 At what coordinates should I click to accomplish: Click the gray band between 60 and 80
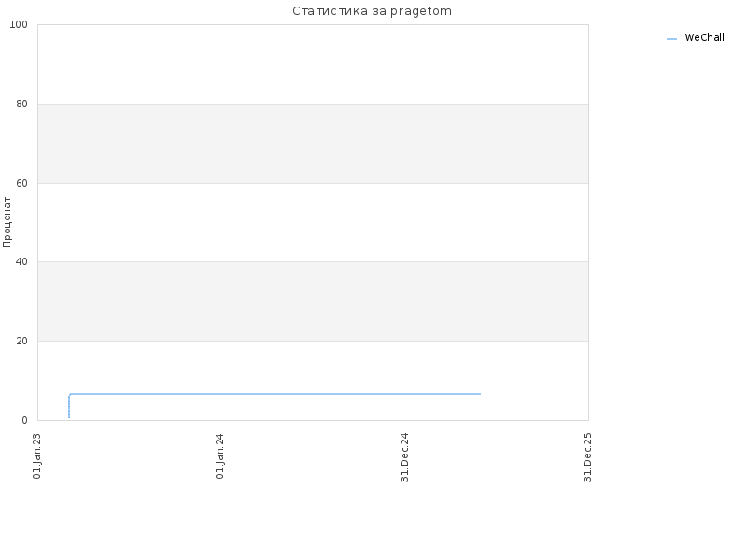tap(313, 144)
